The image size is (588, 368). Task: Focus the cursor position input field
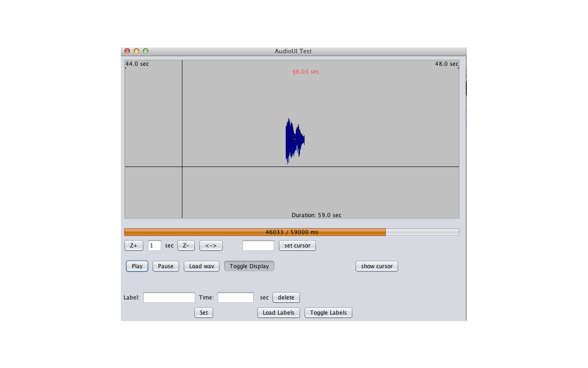point(258,246)
